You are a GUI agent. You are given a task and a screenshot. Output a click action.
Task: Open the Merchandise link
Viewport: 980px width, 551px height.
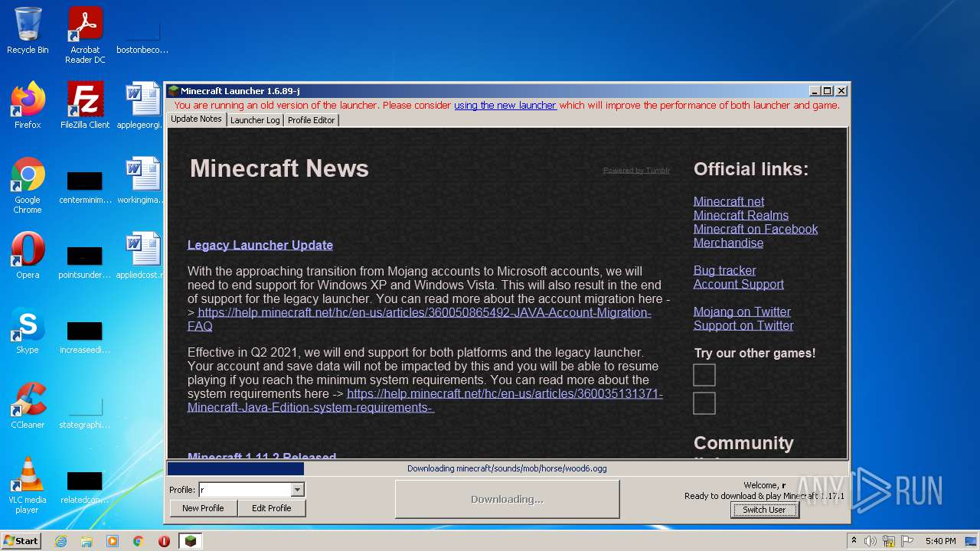[728, 243]
